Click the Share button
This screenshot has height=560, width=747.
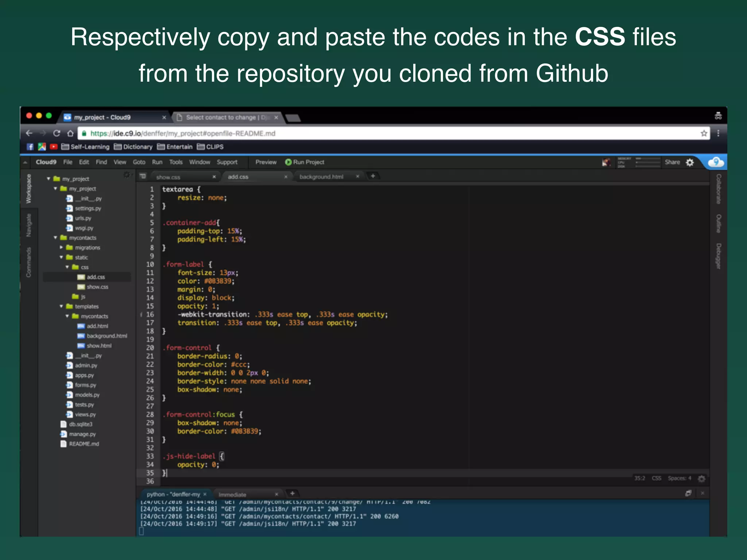click(672, 162)
